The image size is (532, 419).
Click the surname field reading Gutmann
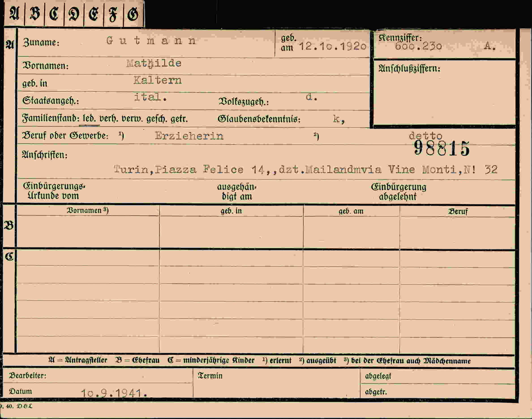coord(151,41)
